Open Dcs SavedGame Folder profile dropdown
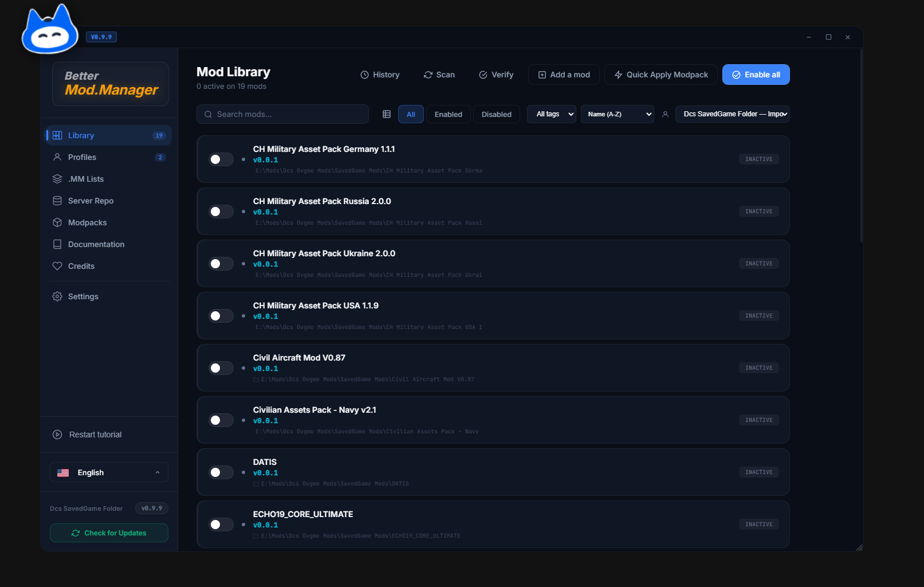This screenshot has width=924, height=587. coord(733,114)
